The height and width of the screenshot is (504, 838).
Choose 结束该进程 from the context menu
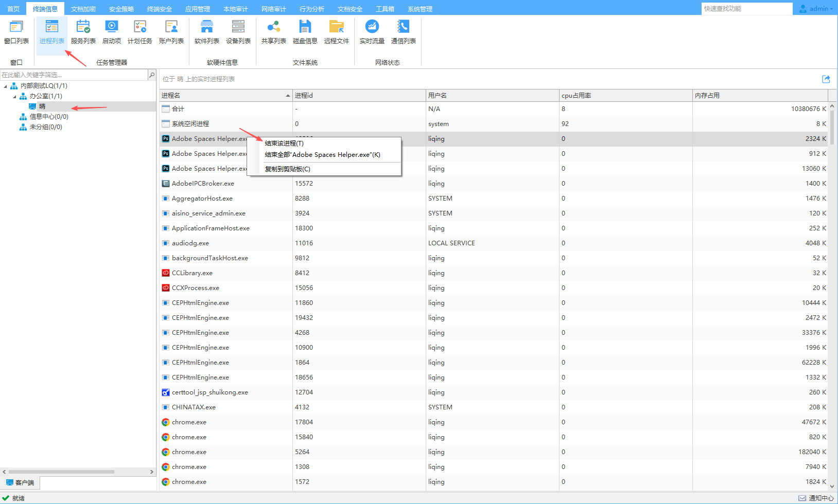tap(284, 143)
